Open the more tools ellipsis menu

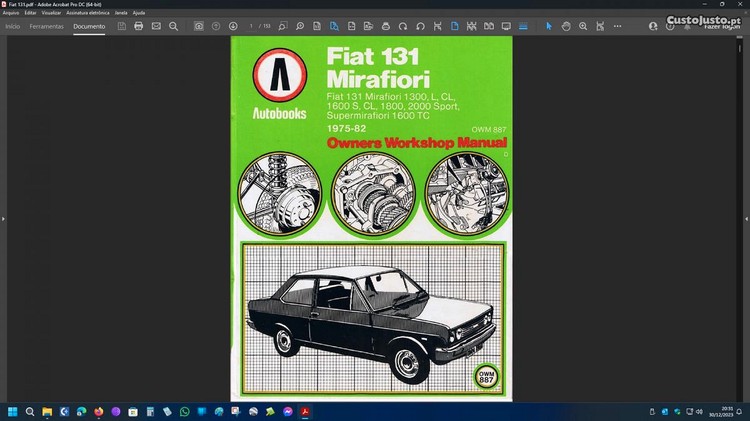618,26
